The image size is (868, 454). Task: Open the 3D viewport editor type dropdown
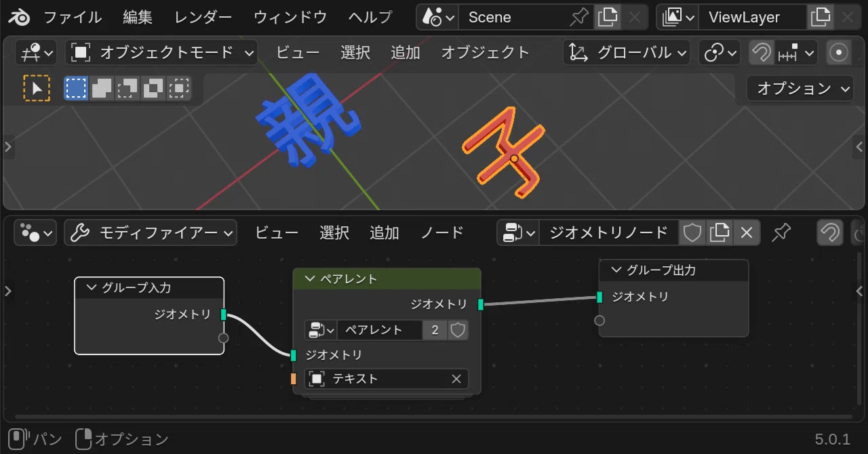tap(37, 52)
